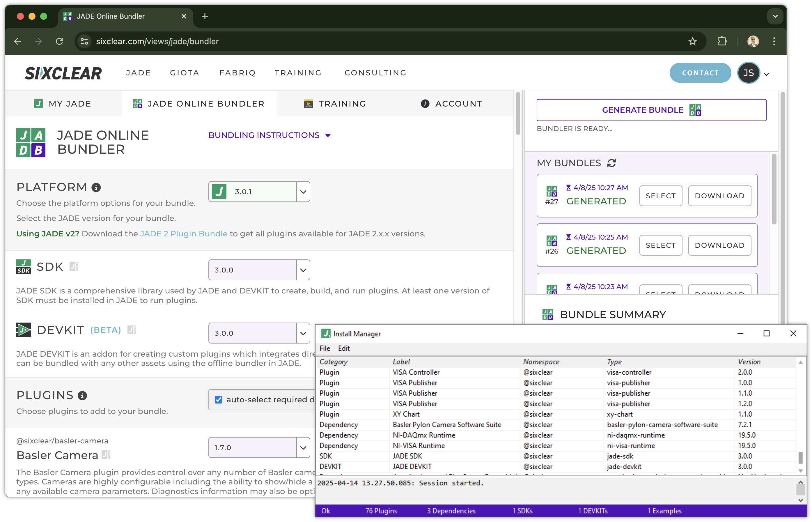The width and height of the screenshot is (812, 522).
Task: Click the browser back arrow
Action: [18, 41]
